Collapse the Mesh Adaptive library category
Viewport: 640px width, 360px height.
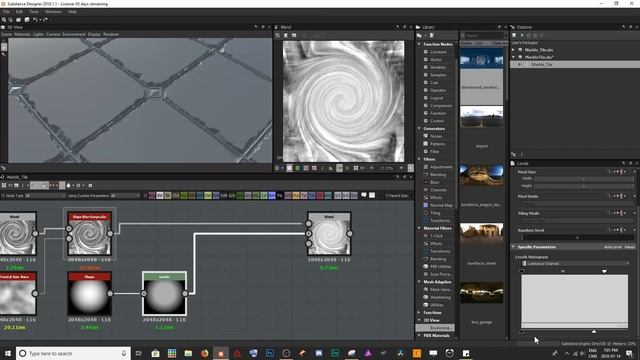[419, 282]
